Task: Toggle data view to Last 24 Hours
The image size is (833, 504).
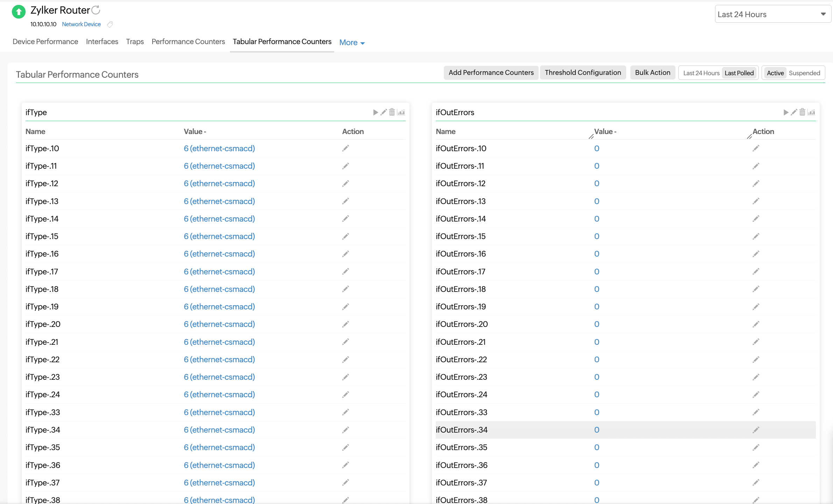Action: tap(701, 73)
